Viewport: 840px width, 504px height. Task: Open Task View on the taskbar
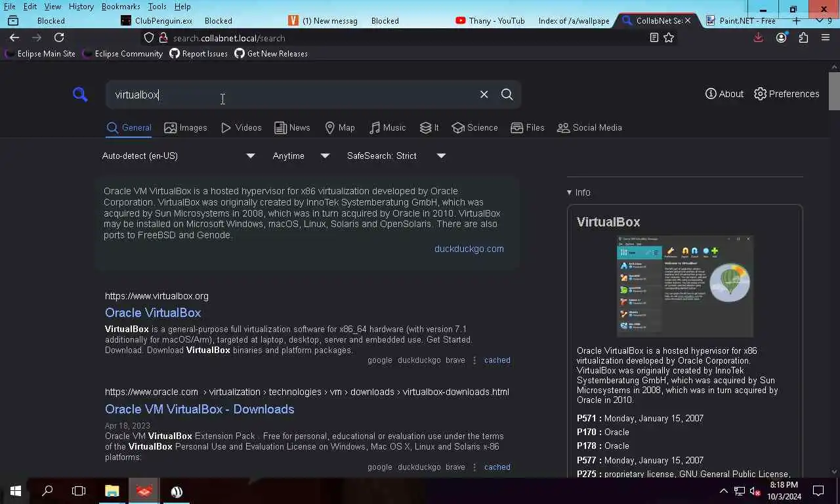pos(79,491)
